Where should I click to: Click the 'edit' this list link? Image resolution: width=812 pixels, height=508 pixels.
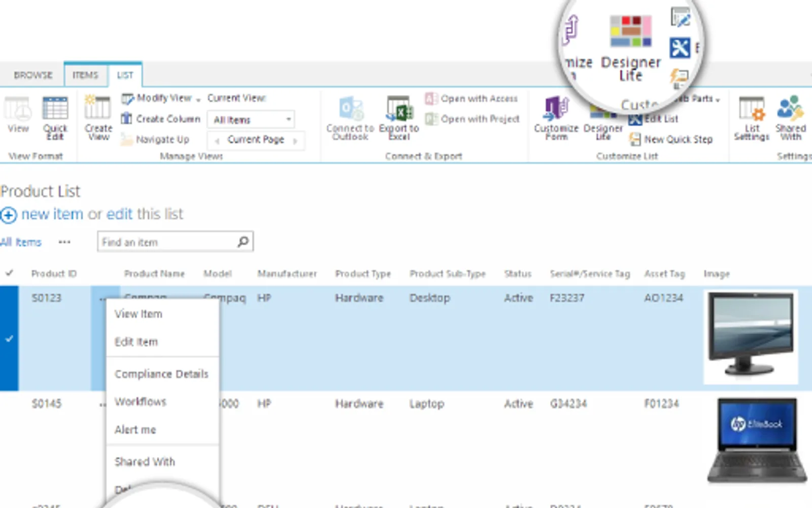tap(119, 214)
